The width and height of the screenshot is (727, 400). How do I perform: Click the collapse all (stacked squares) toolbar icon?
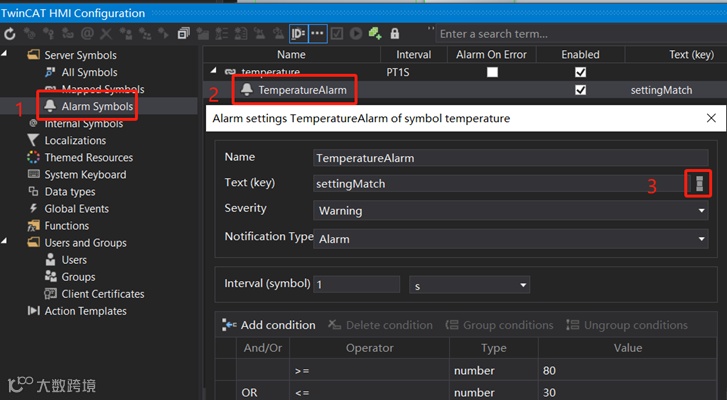184,33
